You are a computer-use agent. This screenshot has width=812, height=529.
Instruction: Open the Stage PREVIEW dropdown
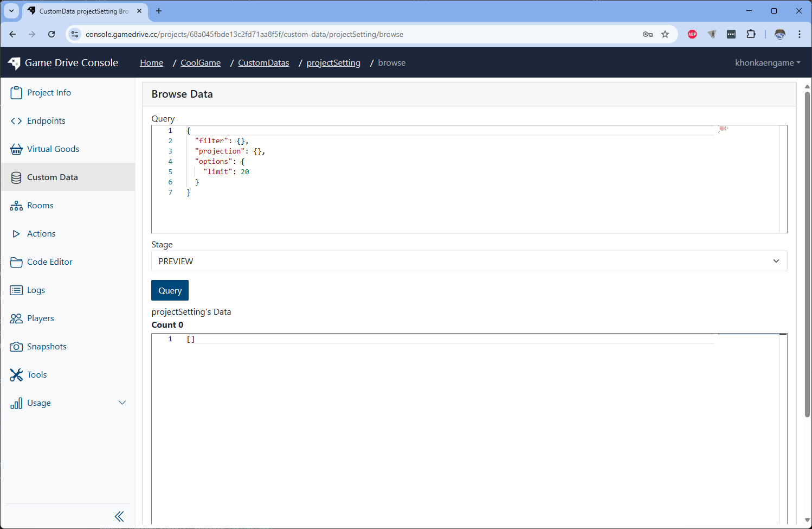(469, 261)
